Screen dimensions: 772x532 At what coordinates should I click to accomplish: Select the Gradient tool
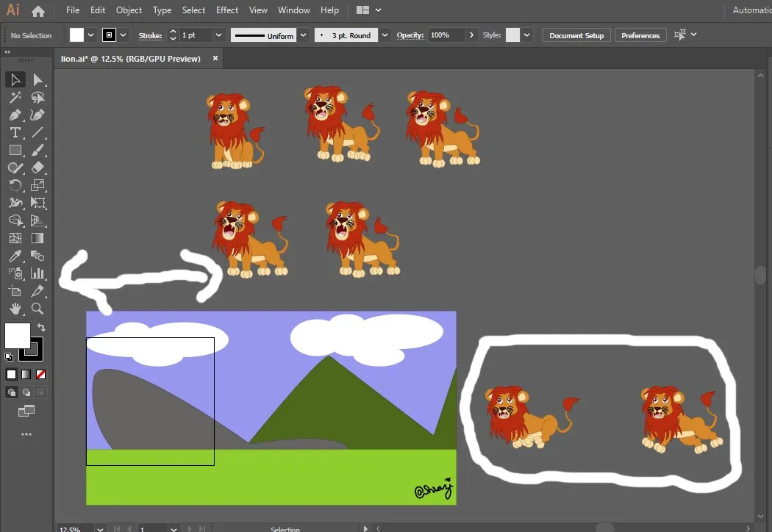(x=37, y=238)
